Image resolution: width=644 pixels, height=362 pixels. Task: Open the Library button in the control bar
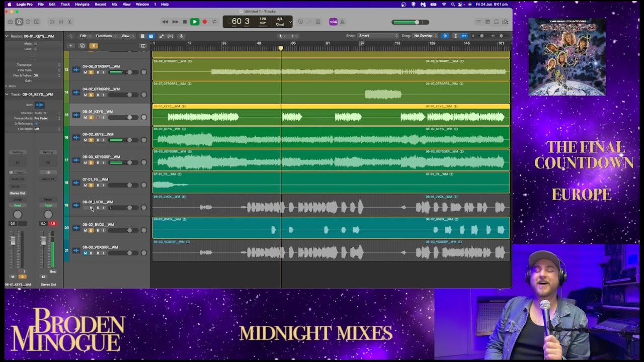(10, 22)
